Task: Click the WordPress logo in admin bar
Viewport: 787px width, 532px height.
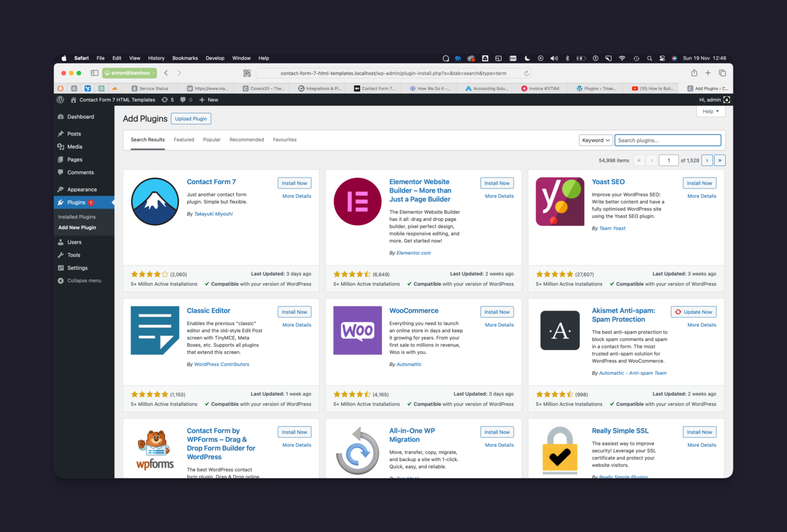Action: pos(61,100)
